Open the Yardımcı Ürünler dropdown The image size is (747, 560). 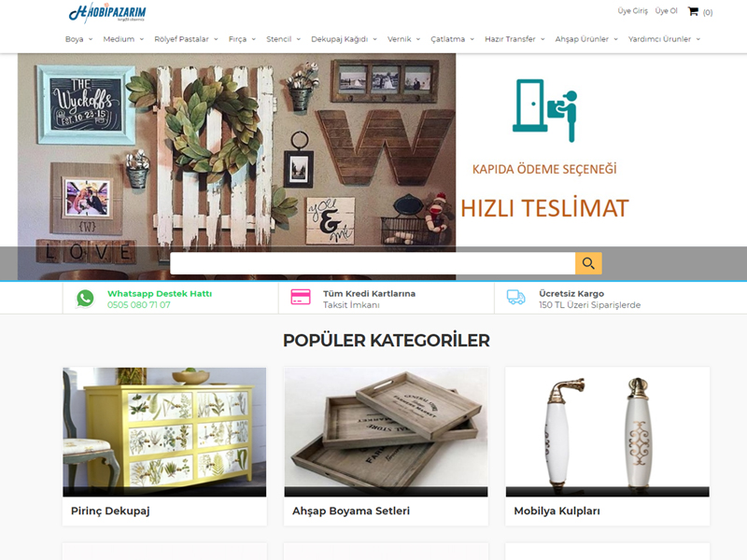[x=664, y=39]
